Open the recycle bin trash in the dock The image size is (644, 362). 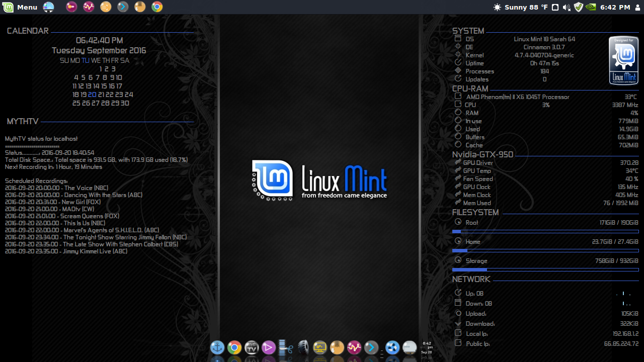tap(392, 347)
